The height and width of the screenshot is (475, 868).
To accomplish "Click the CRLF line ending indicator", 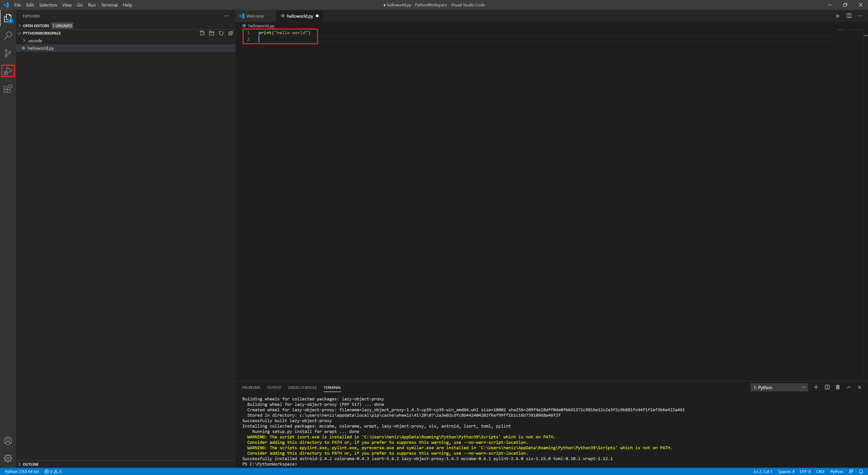I will (820, 471).
